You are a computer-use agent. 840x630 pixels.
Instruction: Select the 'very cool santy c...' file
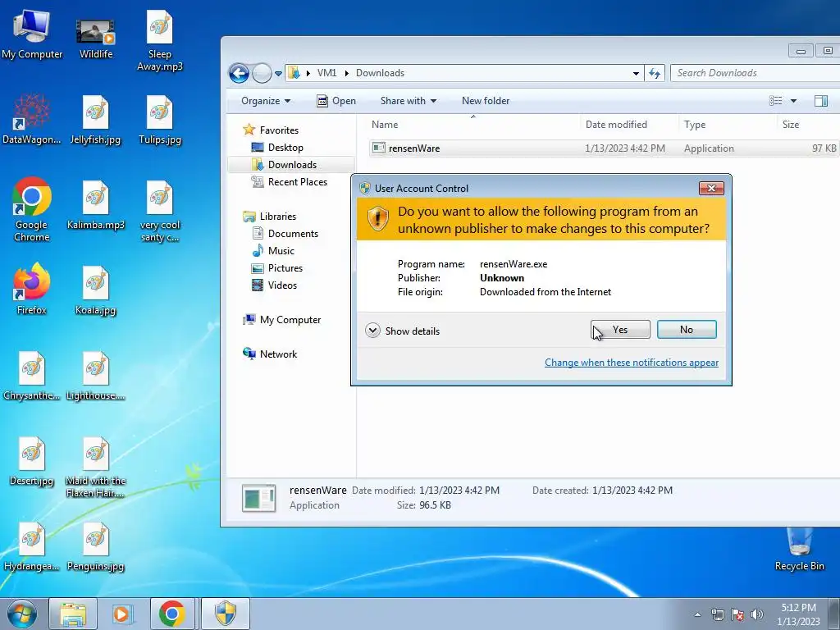pyautogui.click(x=160, y=211)
